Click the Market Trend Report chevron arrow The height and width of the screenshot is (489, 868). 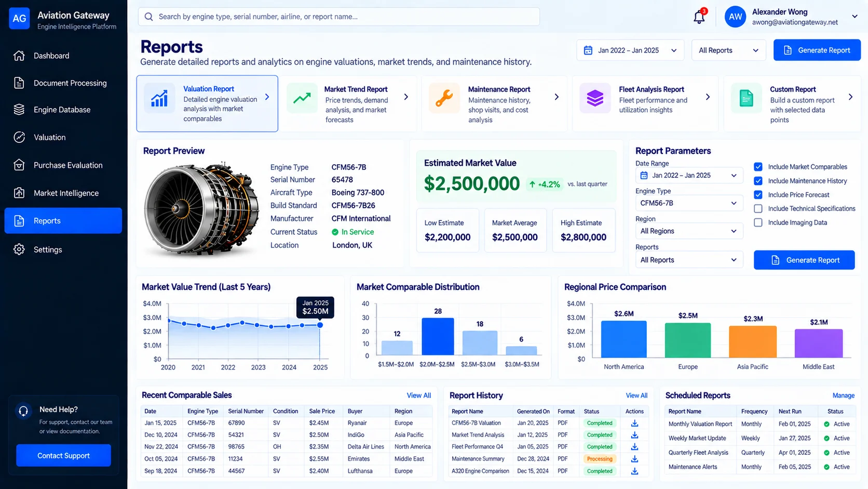[406, 97]
